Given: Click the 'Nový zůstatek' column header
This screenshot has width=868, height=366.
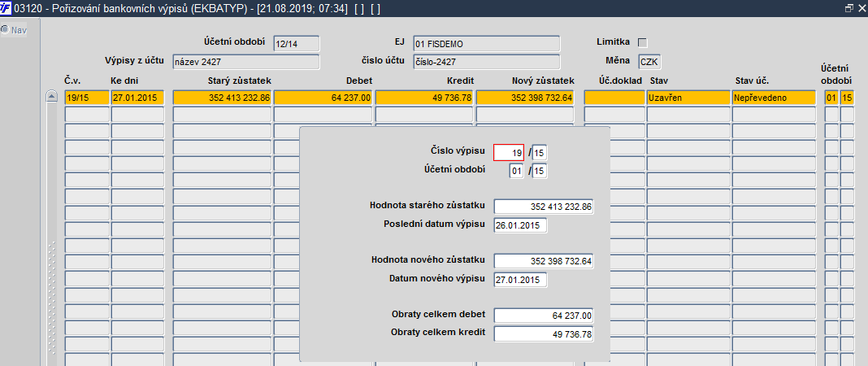Looking at the screenshot, I should [x=544, y=81].
